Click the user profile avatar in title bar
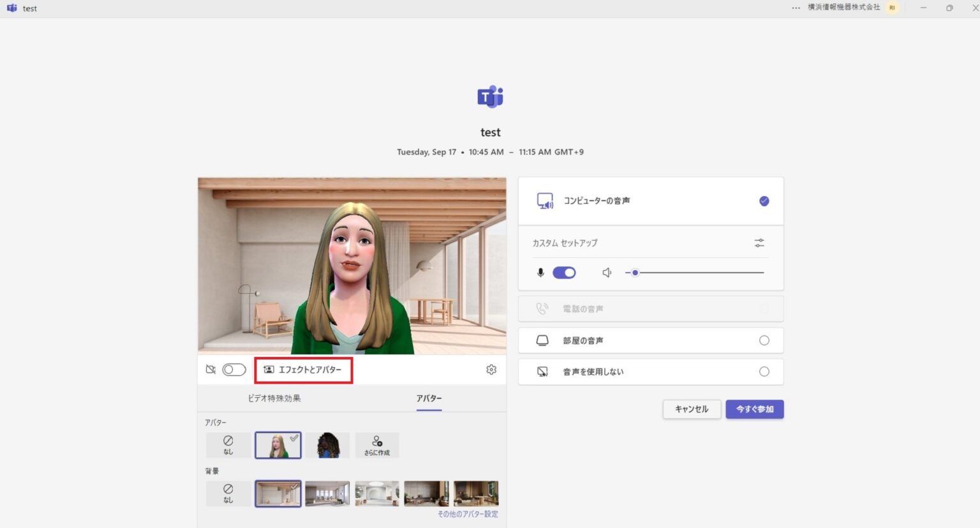This screenshot has height=528, width=980. coord(892,8)
